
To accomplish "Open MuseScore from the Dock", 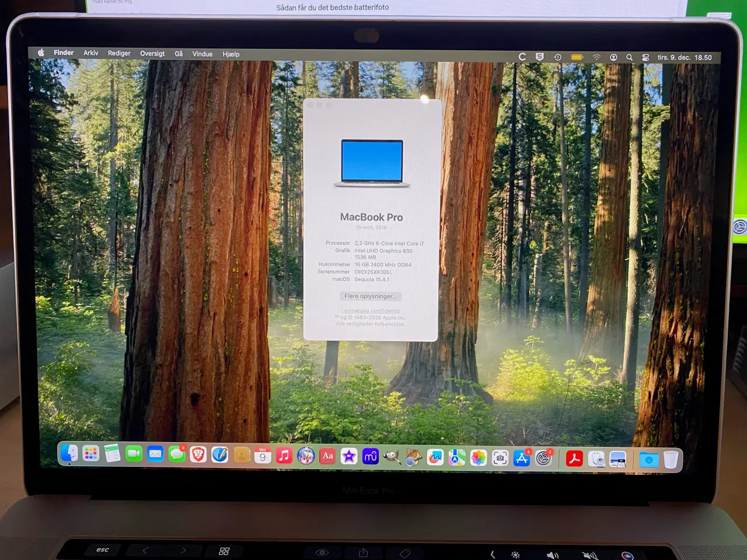I will point(371,456).
